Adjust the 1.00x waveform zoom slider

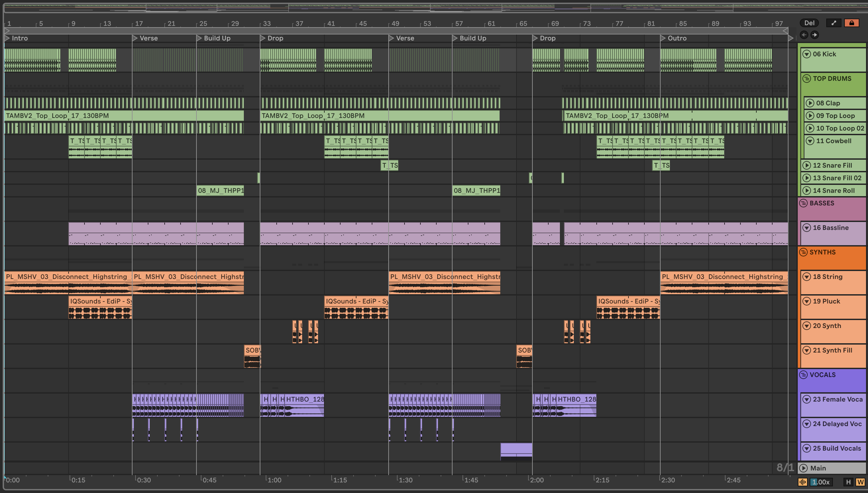point(821,482)
